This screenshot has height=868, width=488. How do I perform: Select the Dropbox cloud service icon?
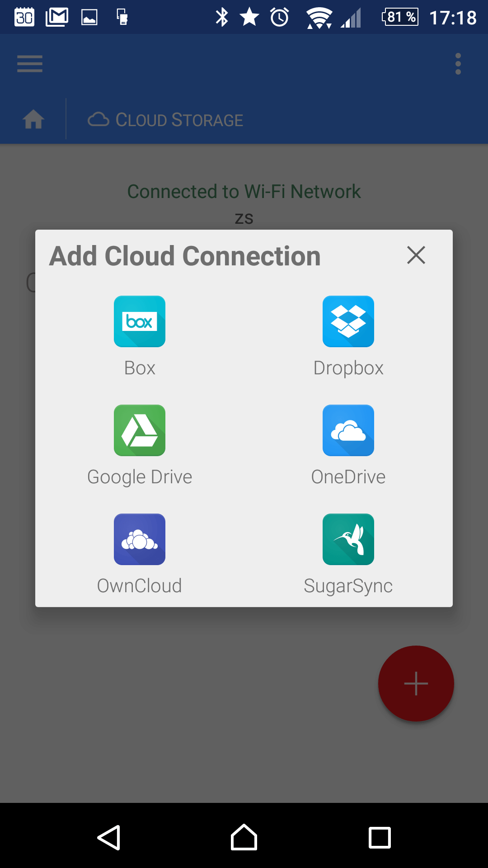point(348,321)
